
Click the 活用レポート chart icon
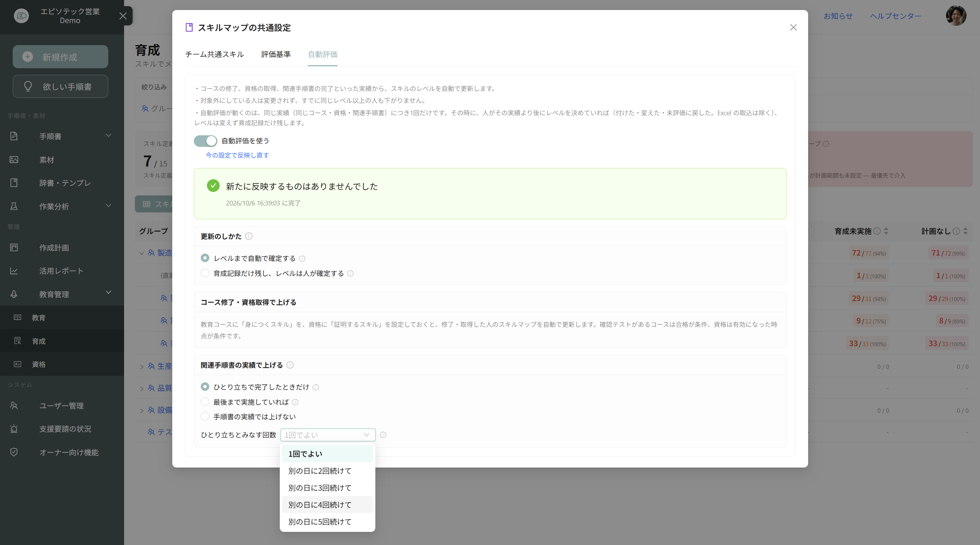14,271
